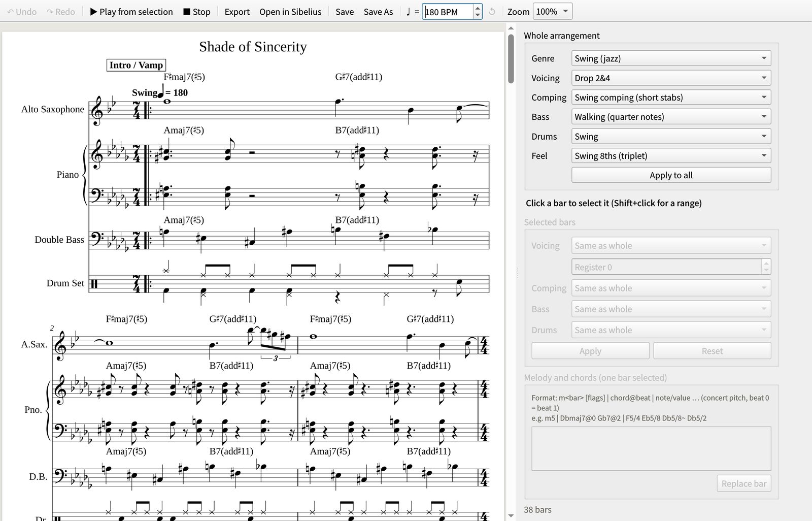Click Apply to all button
812x521 pixels.
[671, 175]
